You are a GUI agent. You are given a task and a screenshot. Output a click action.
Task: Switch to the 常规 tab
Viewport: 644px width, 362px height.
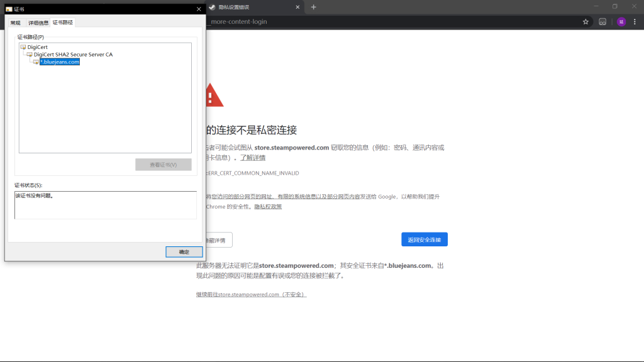(15, 23)
